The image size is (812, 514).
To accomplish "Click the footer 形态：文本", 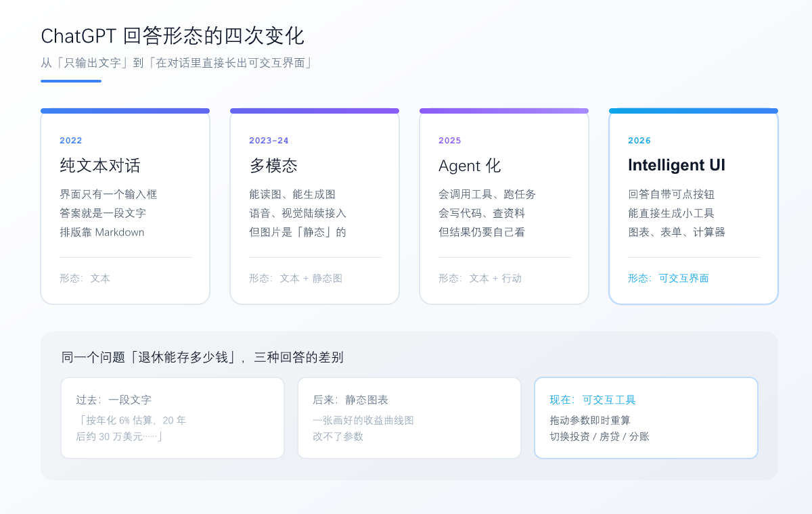I will (x=85, y=278).
